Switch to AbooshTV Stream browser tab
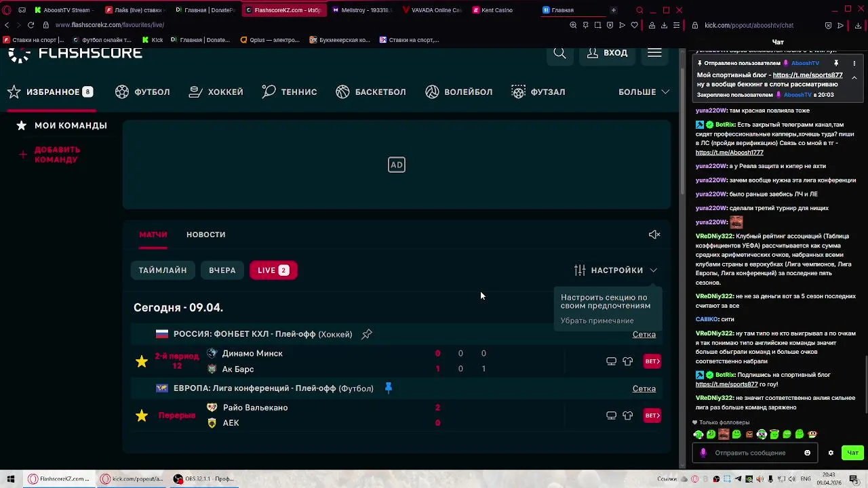868x488 pixels. (64, 10)
